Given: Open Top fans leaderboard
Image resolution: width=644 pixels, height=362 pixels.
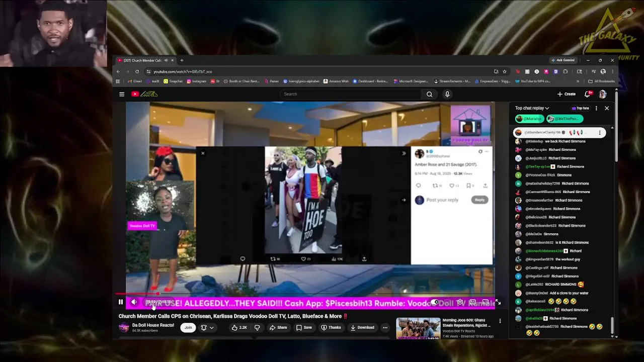Looking at the screenshot, I should 580,108.
